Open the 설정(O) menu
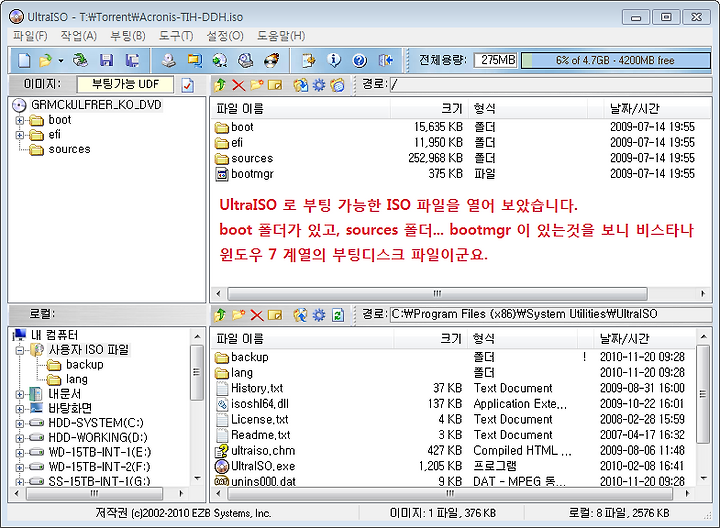 click(x=225, y=36)
